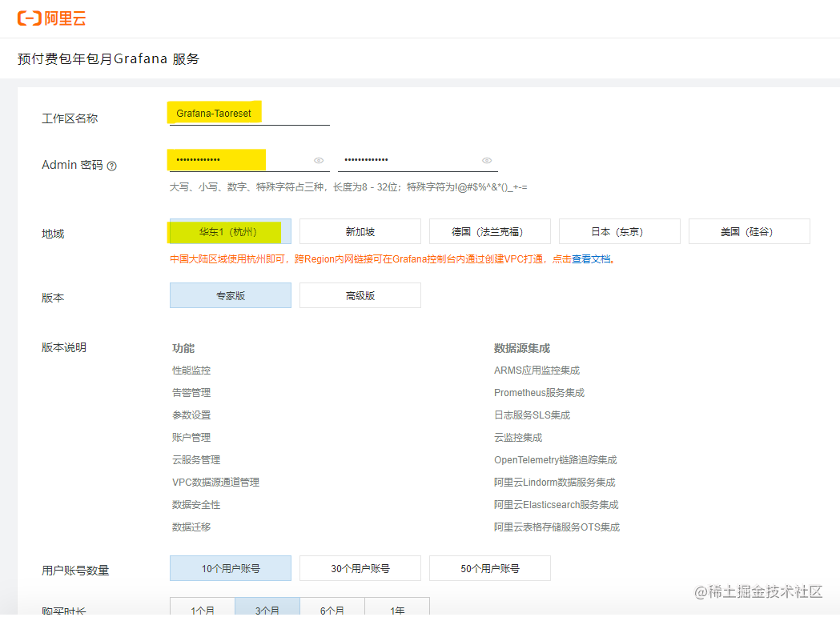
Task: Toggle visibility of the confirm password field
Action: (x=486, y=160)
